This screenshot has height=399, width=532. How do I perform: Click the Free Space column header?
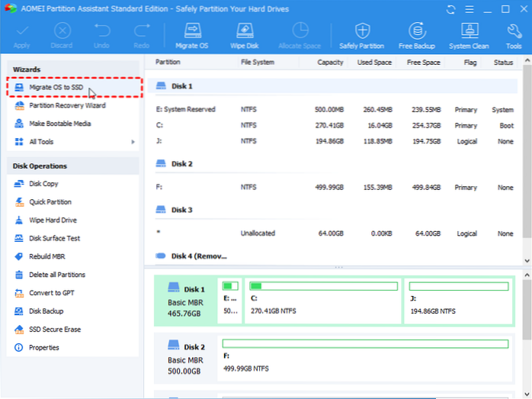tap(424, 62)
